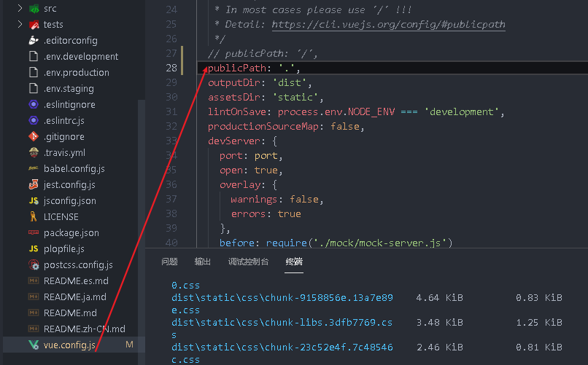Click the babel.config.js Babel icon
This screenshot has height=365, width=588.
(x=34, y=169)
